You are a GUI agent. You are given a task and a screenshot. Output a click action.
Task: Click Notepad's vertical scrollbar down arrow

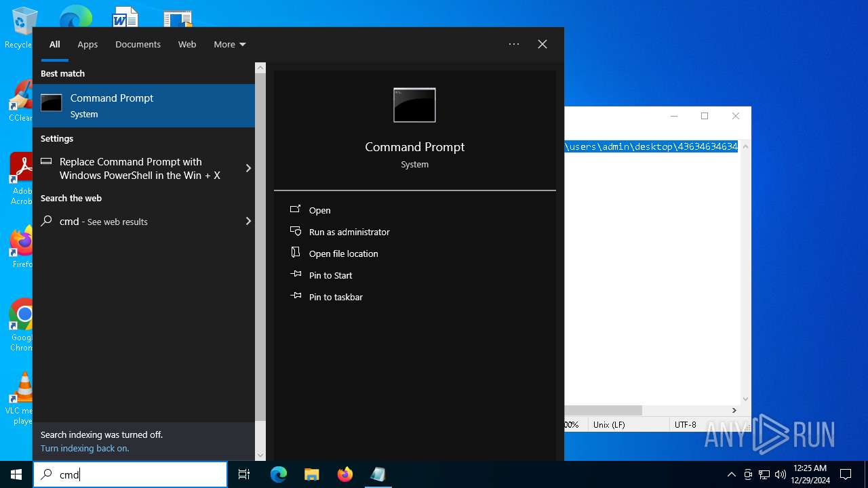click(x=746, y=399)
